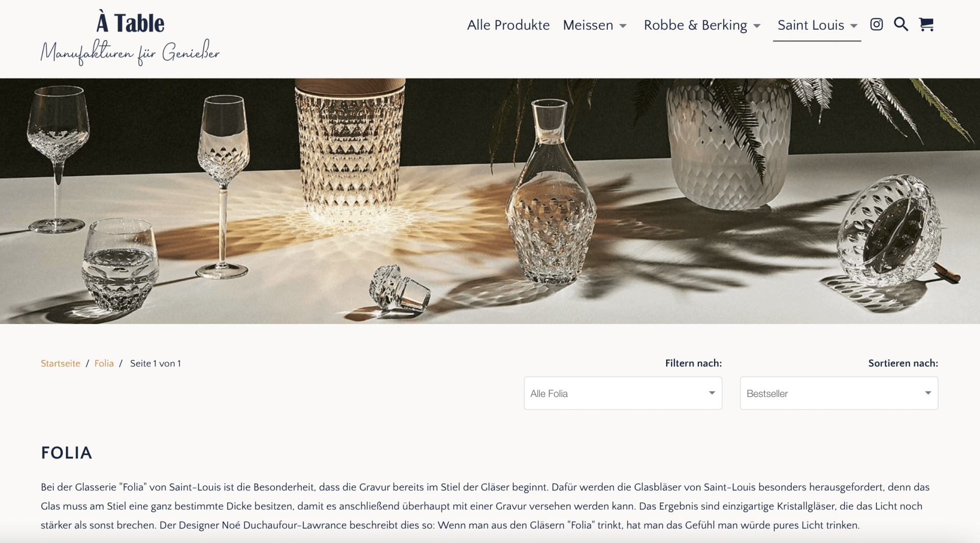Select the Meissen menu item
980x543 pixels.
click(588, 25)
